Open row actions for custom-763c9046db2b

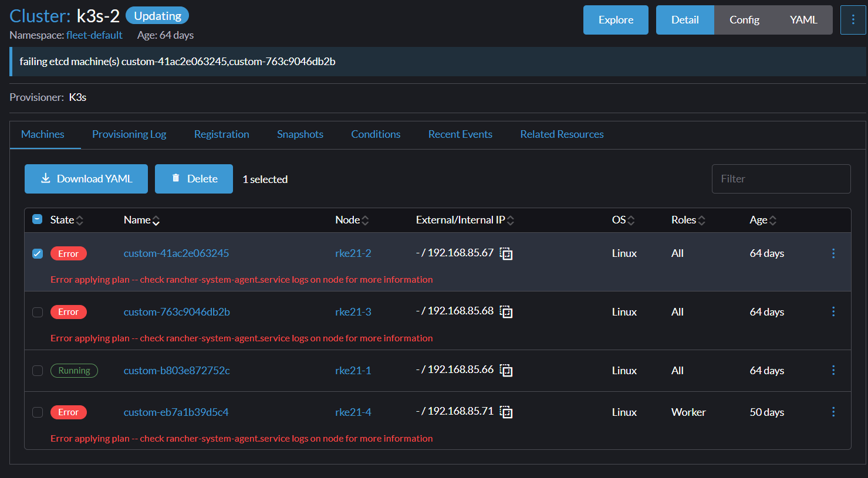[833, 311]
